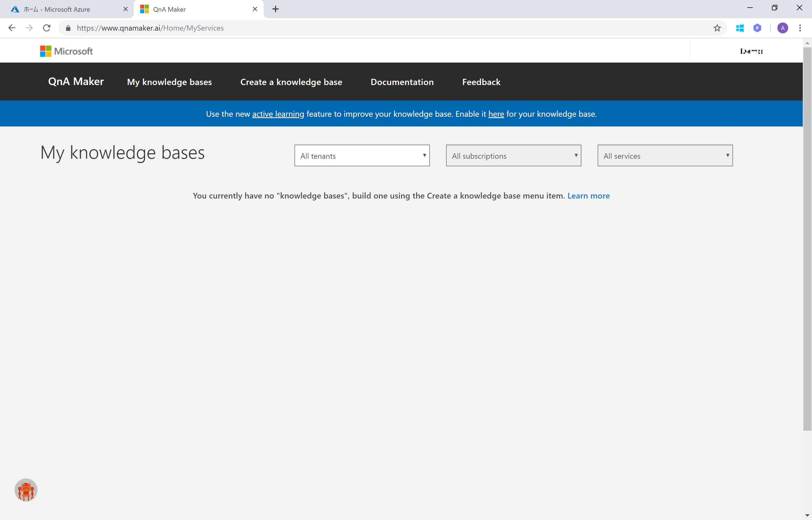Viewport: 812px width, 520px height.
Task: Open the Documentation menu item
Action: click(402, 82)
